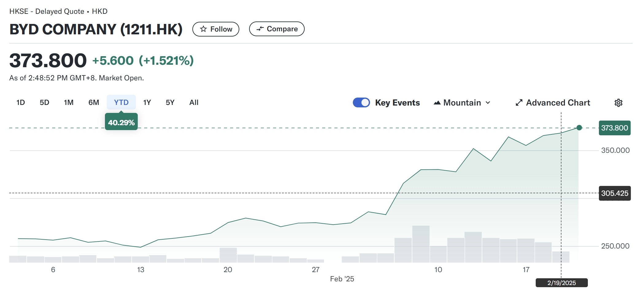Toggle the Key Events switch off
Image resolution: width=644 pixels, height=293 pixels.
click(361, 102)
